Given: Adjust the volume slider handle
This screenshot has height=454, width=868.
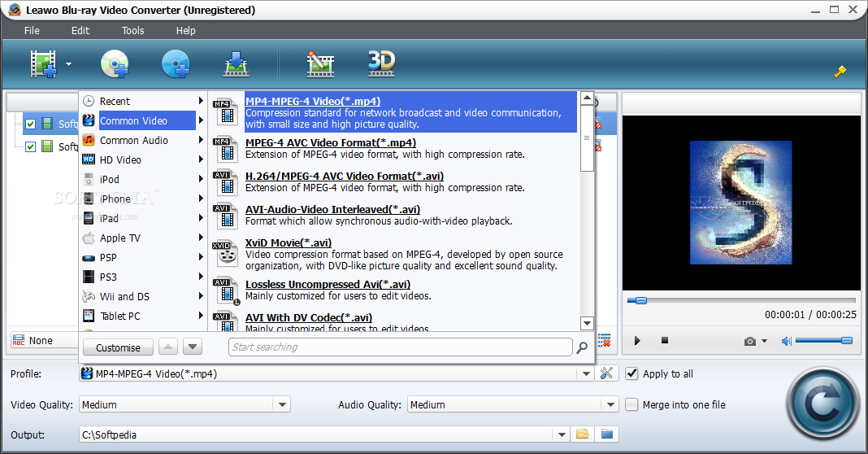Looking at the screenshot, I should click(846, 340).
